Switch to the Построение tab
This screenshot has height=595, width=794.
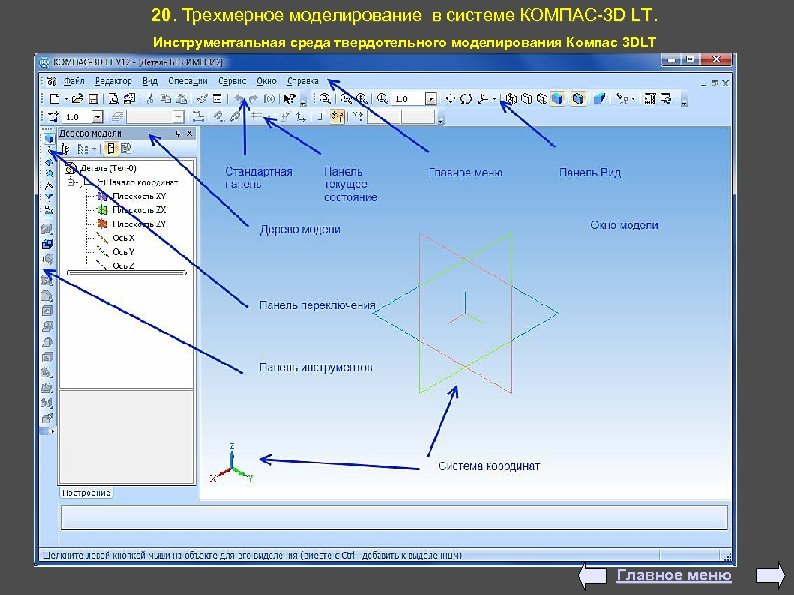tap(86, 493)
